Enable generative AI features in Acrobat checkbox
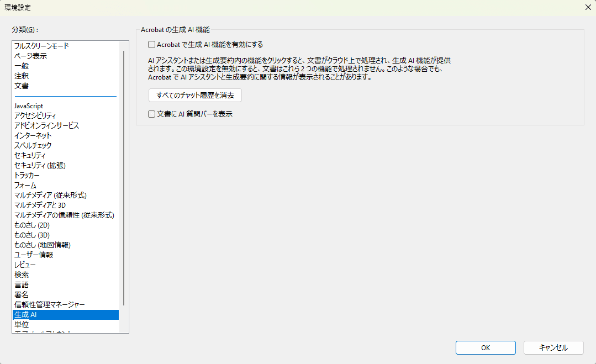Screen dimensions: 596x364 152,44
